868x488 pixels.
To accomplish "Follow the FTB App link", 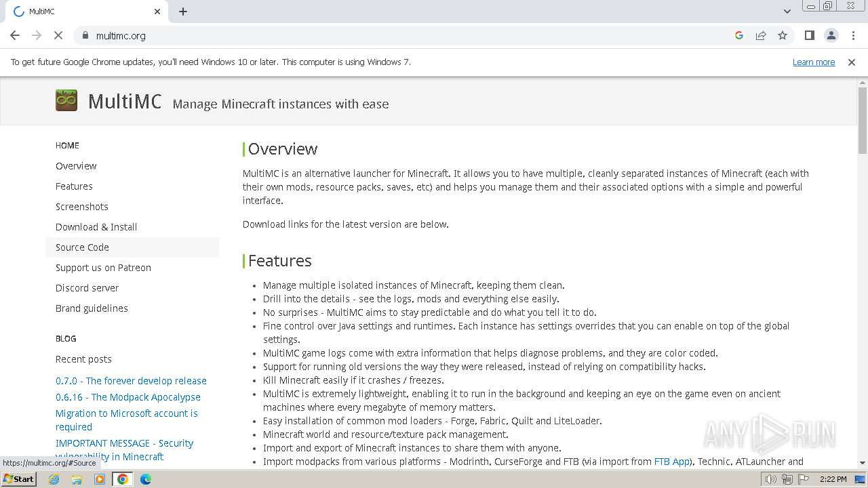I will pos(671,462).
